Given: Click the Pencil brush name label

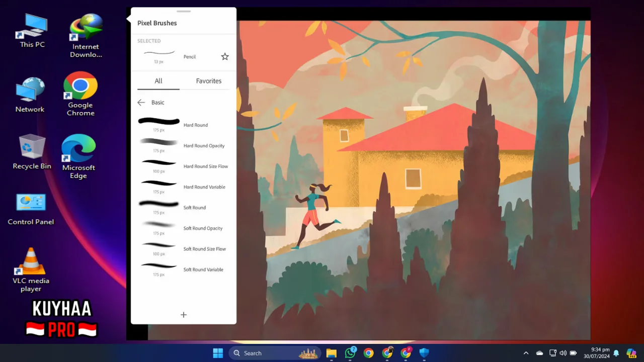Looking at the screenshot, I should coord(190,57).
